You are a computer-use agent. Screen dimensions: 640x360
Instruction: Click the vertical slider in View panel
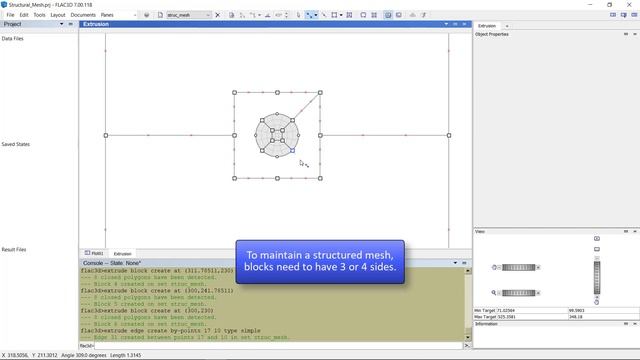click(597, 278)
